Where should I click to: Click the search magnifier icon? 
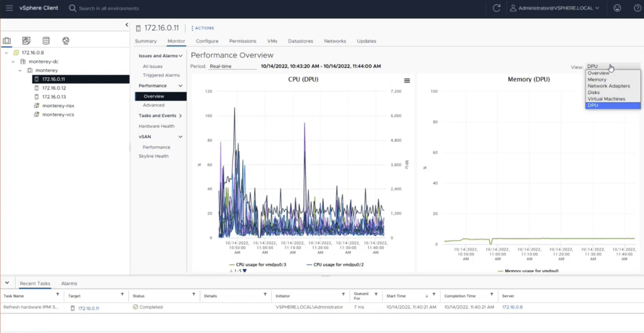pyautogui.click(x=73, y=8)
